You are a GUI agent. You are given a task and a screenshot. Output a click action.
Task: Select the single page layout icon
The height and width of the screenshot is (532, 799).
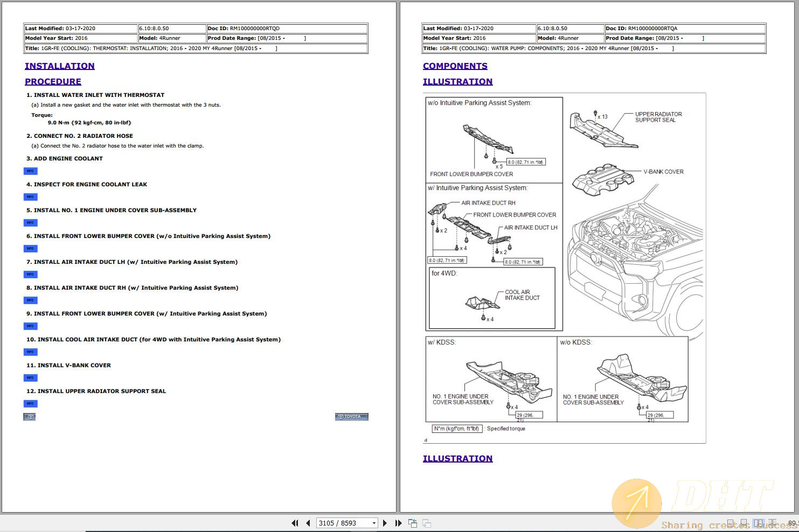point(731,523)
